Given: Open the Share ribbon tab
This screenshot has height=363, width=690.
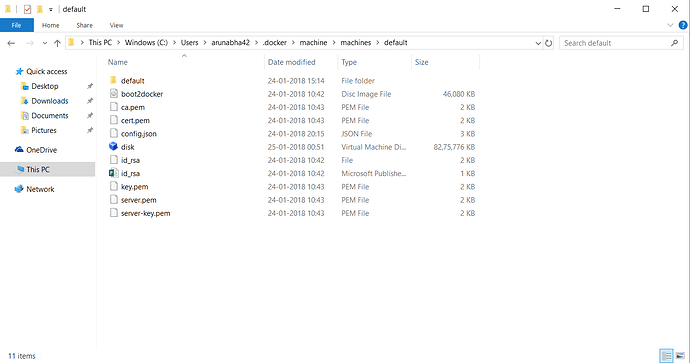Looking at the screenshot, I should (x=84, y=25).
